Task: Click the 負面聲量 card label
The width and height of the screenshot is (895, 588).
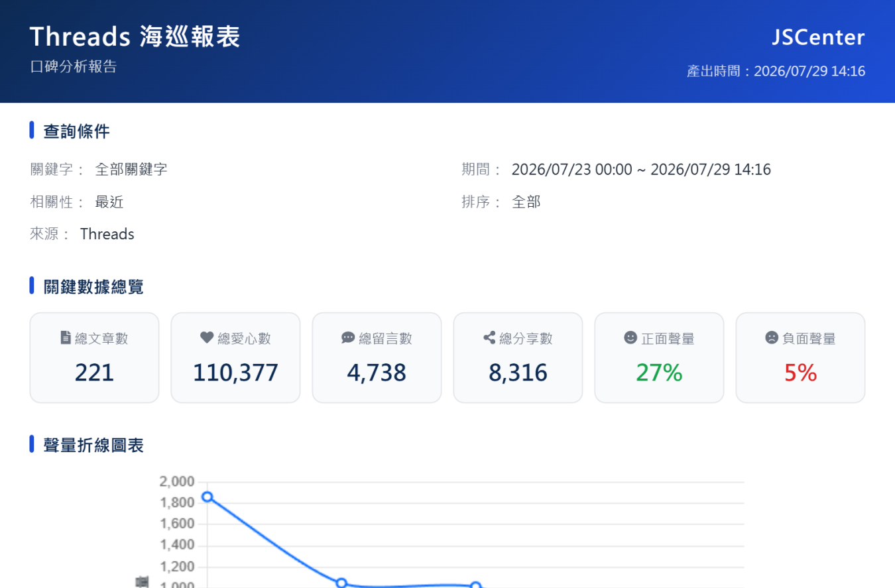Action: 809,339
